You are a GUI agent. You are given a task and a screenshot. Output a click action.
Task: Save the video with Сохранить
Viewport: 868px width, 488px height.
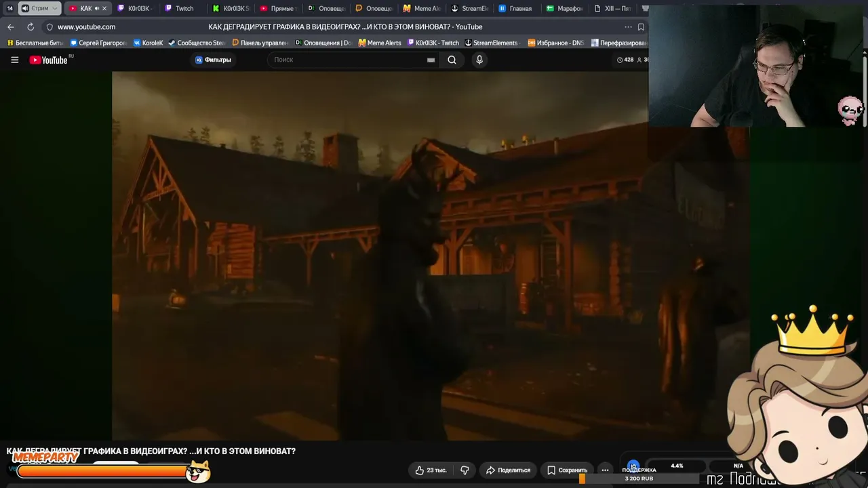point(568,470)
